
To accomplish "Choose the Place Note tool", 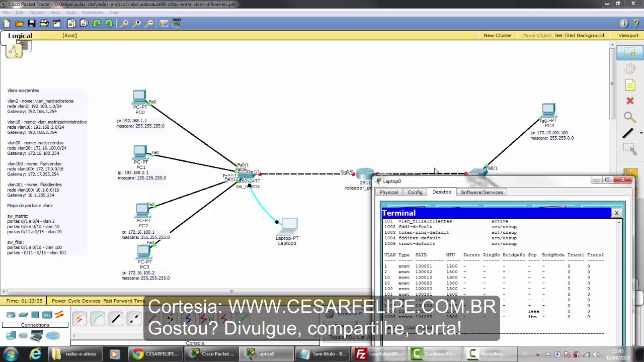I will coord(629,85).
